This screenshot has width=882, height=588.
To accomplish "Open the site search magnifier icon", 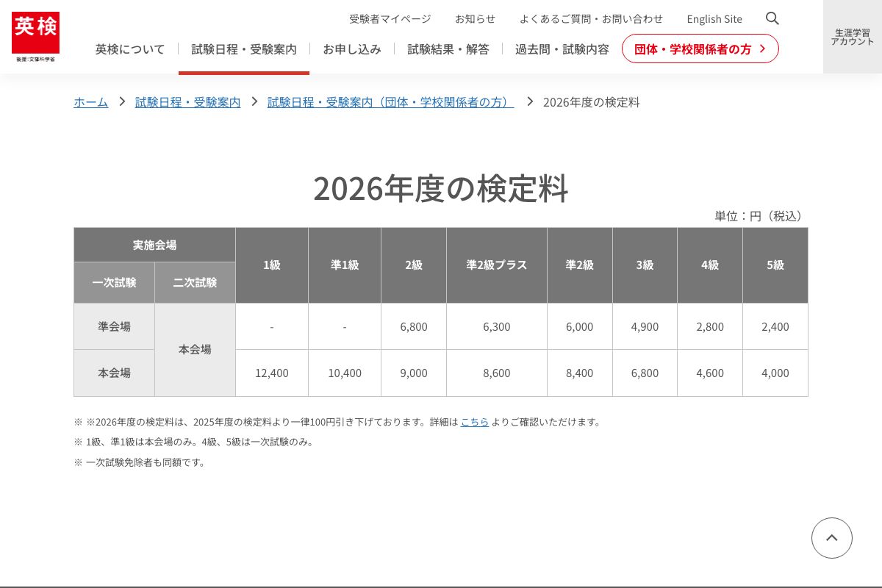I will (772, 18).
